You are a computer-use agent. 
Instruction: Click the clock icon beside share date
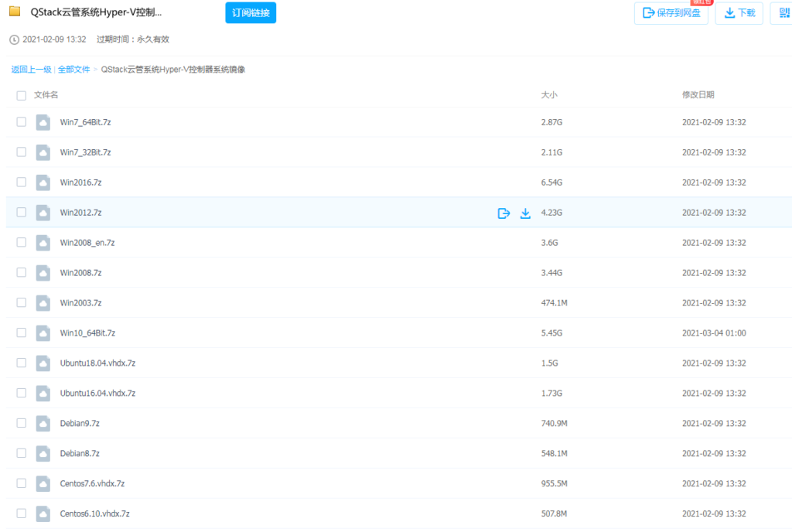(x=14, y=39)
